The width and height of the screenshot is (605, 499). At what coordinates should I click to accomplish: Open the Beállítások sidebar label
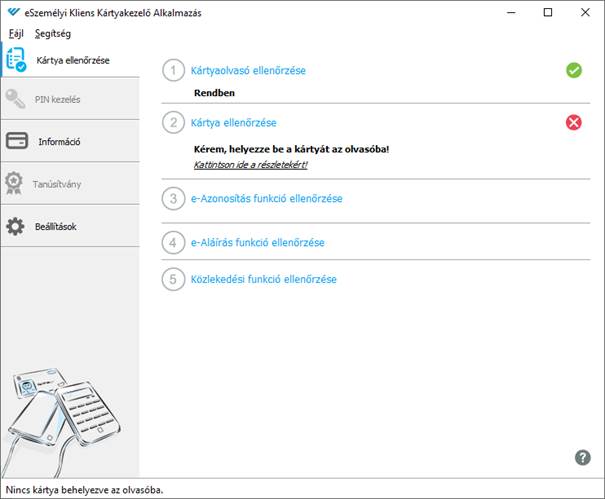pyautogui.click(x=56, y=227)
